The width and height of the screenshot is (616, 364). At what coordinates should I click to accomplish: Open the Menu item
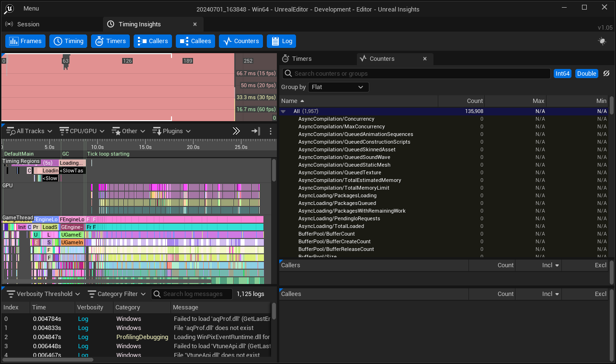pyautogui.click(x=31, y=9)
